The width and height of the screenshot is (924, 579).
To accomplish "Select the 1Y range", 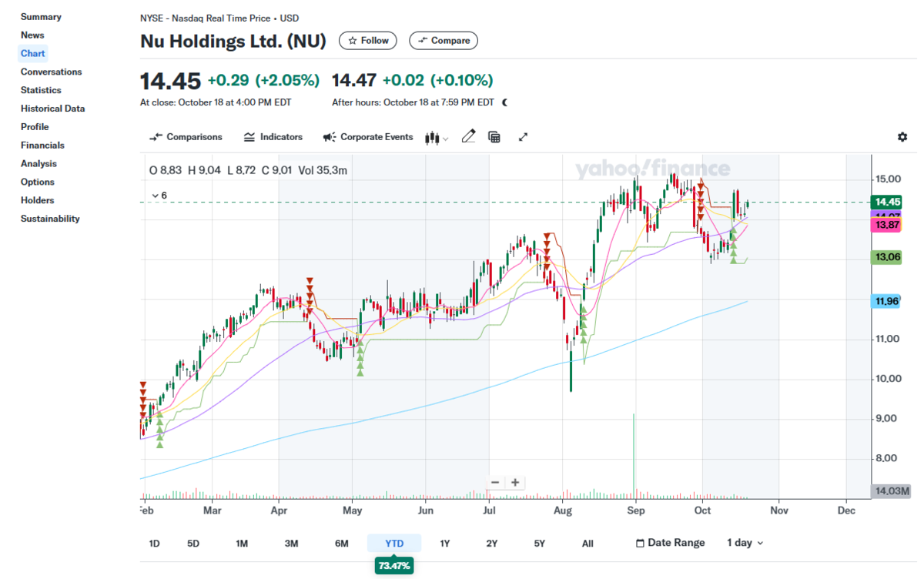I will pos(444,544).
